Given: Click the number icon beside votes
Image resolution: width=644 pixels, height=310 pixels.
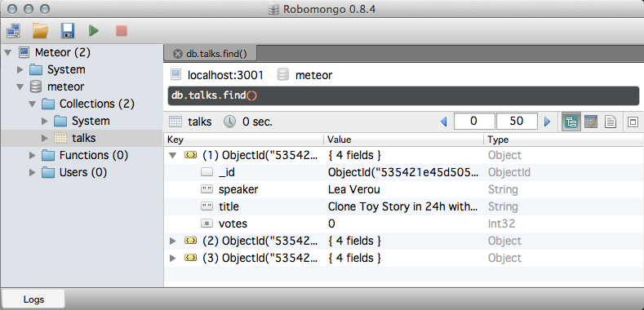Looking at the screenshot, I should pos(207,224).
